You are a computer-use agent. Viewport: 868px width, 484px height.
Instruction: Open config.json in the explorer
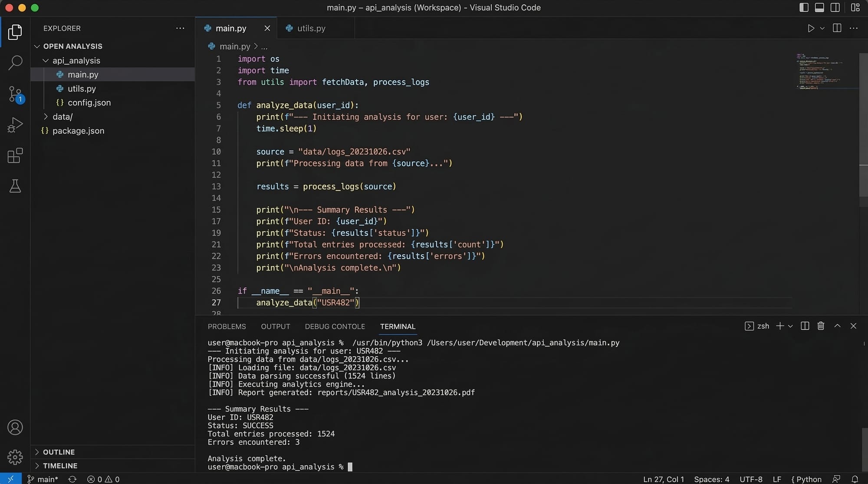coord(89,103)
